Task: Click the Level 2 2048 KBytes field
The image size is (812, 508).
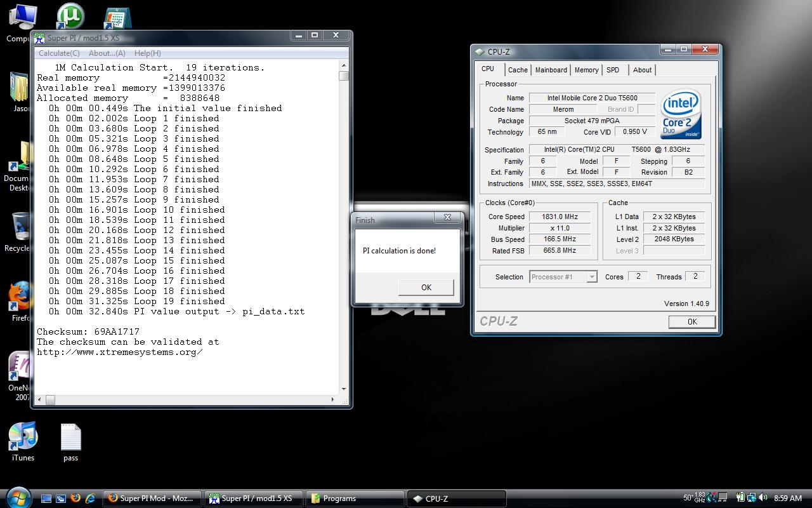Action: [674, 239]
